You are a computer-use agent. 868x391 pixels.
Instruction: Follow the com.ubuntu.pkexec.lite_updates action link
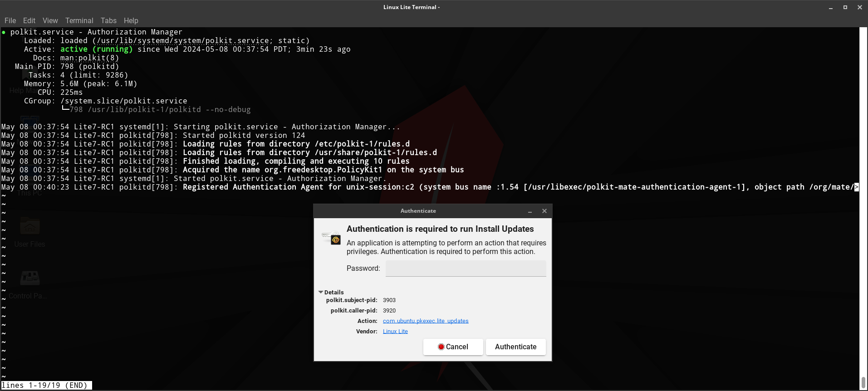(x=425, y=321)
